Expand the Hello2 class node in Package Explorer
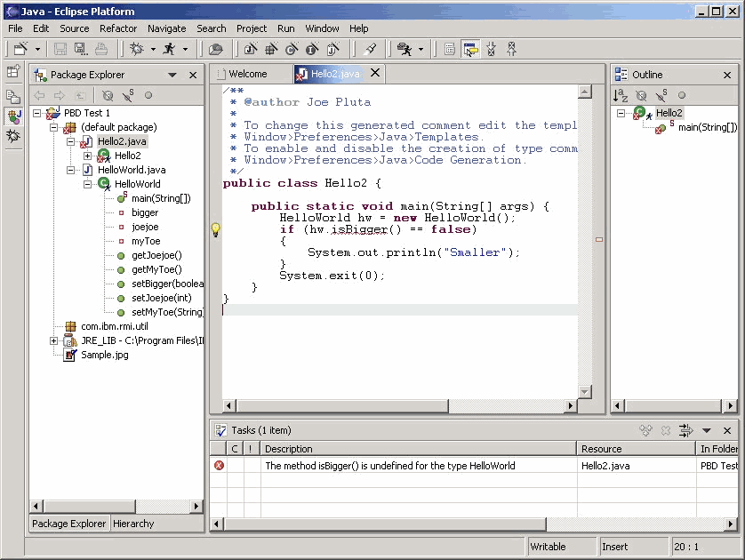 (87, 156)
